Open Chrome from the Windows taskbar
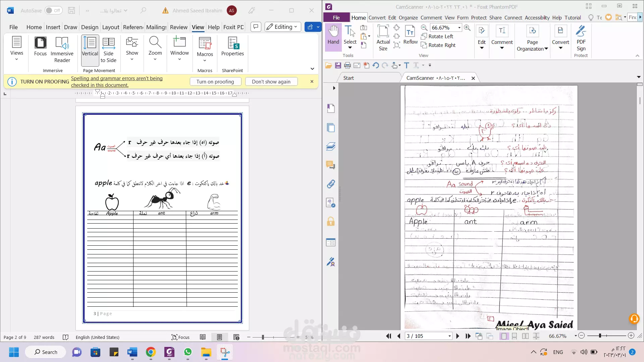The height and width of the screenshot is (362, 644). click(151, 352)
